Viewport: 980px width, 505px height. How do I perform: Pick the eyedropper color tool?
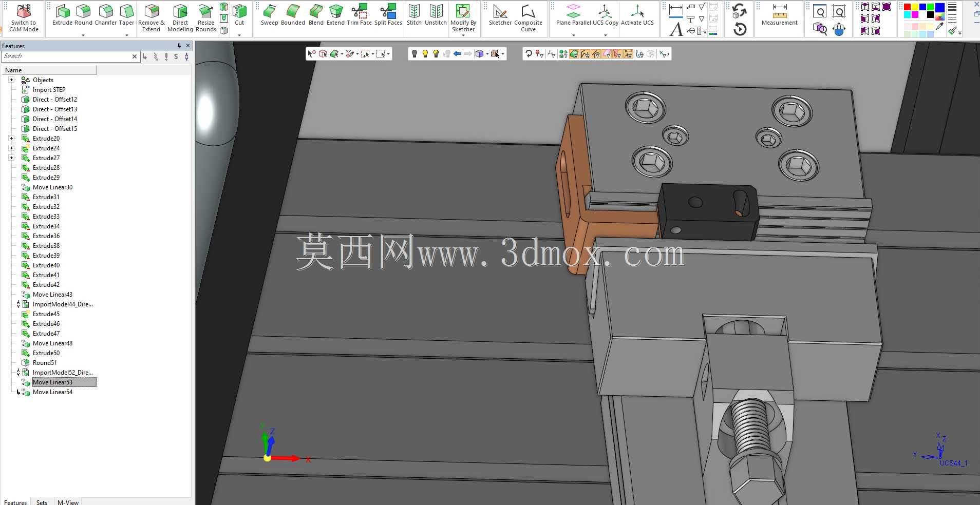pos(939,26)
